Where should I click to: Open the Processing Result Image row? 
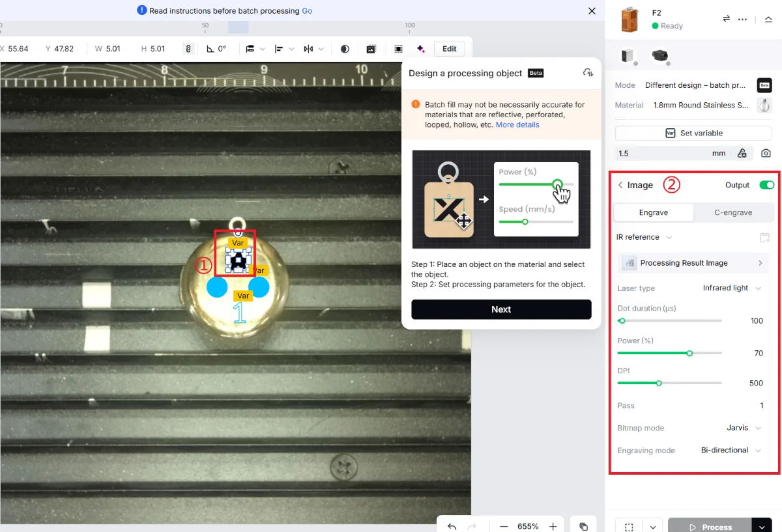(693, 263)
